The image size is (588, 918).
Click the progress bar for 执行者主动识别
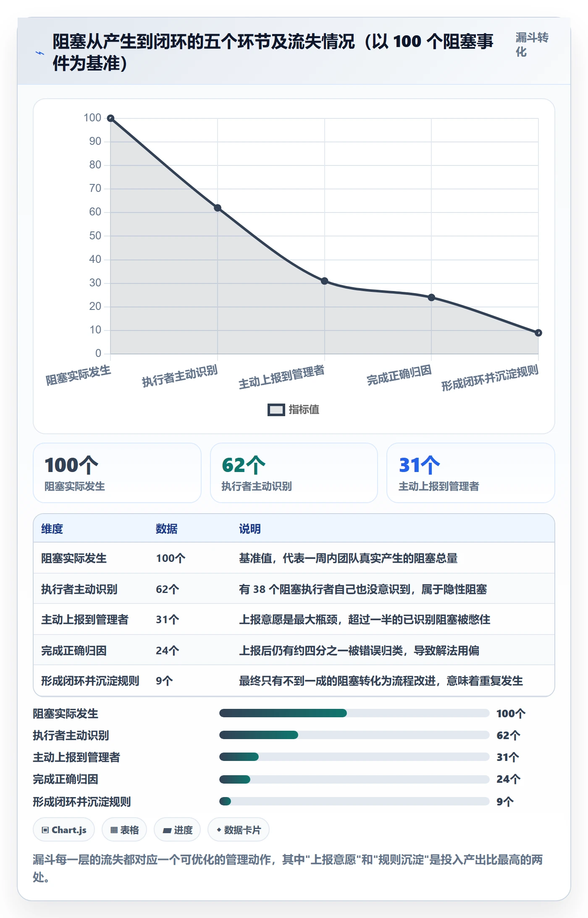click(x=354, y=735)
